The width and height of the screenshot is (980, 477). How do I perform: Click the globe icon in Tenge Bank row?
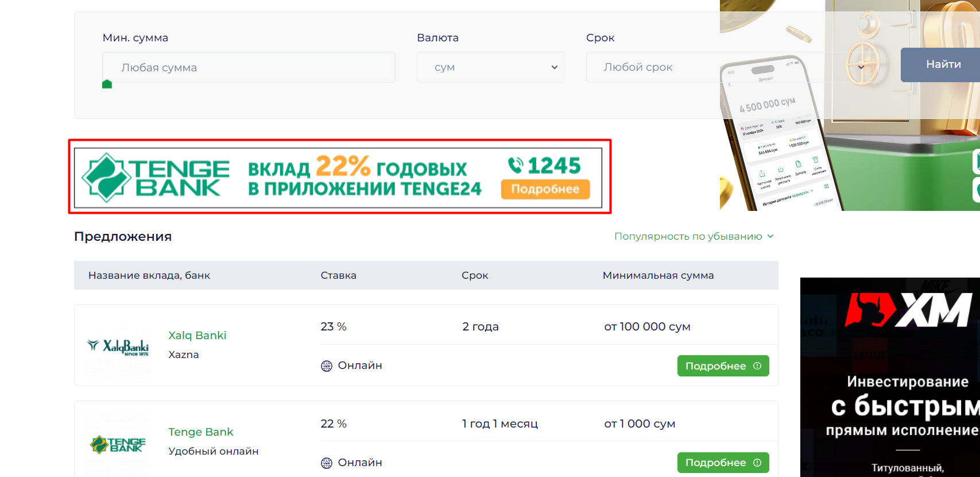(x=327, y=463)
